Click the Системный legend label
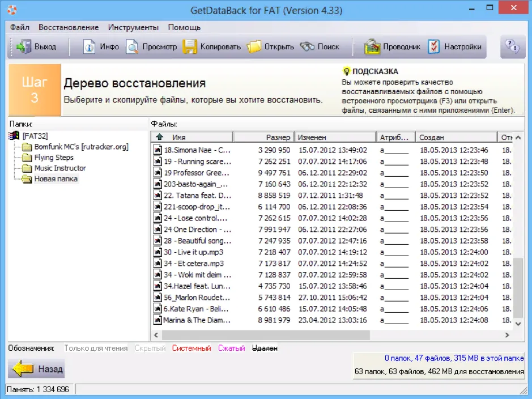 191,348
